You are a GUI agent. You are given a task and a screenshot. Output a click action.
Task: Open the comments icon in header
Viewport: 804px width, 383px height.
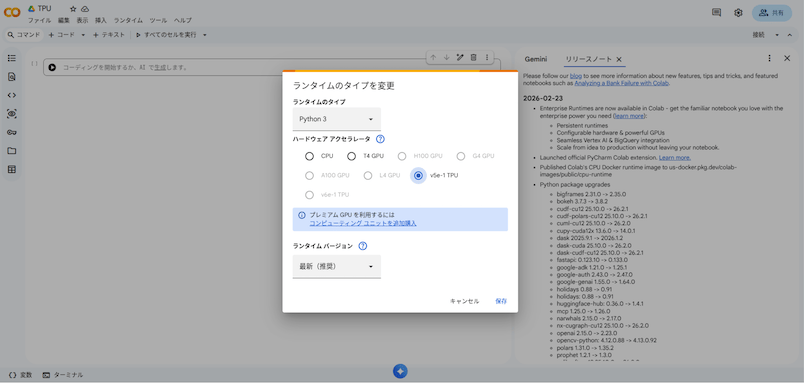point(717,13)
